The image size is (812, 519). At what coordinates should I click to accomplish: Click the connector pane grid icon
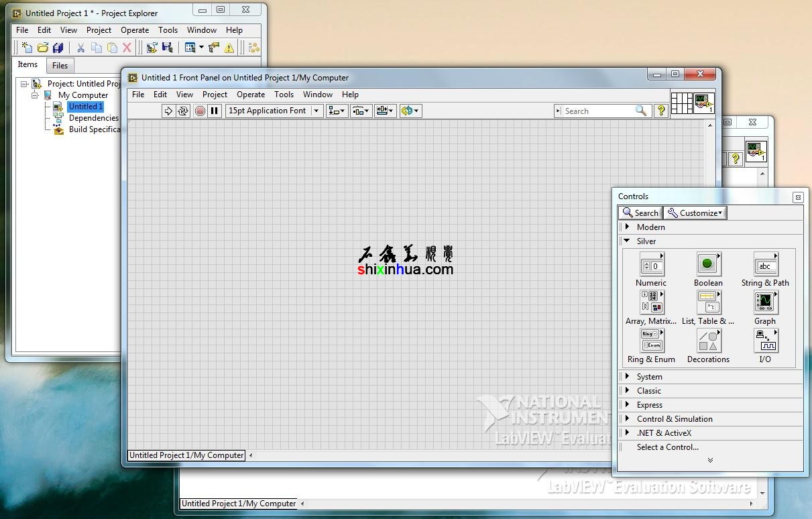point(681,103)
